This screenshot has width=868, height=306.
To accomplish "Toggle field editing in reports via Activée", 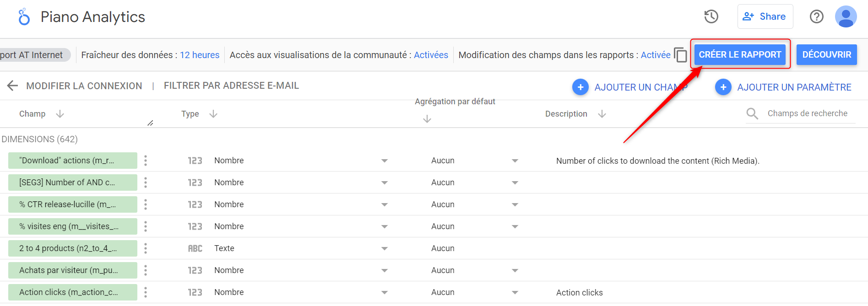I will 655,55.
